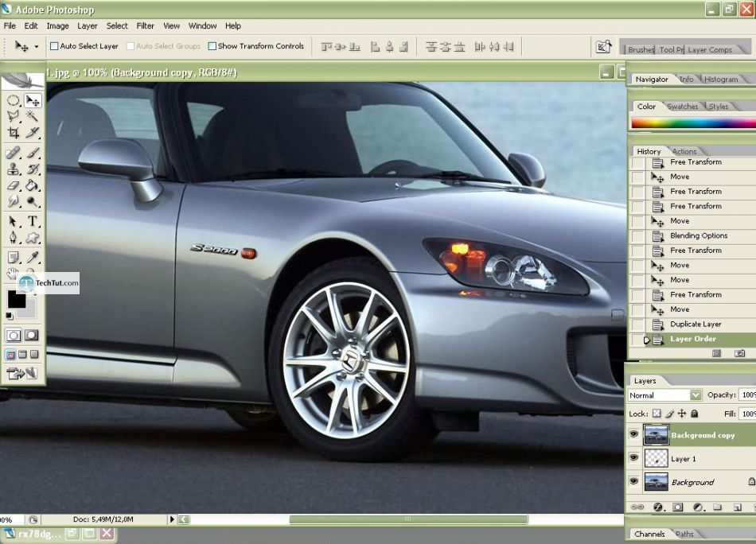756x544 pixels.
Task: Toggle lock position icon
Action: click(682, 414)
